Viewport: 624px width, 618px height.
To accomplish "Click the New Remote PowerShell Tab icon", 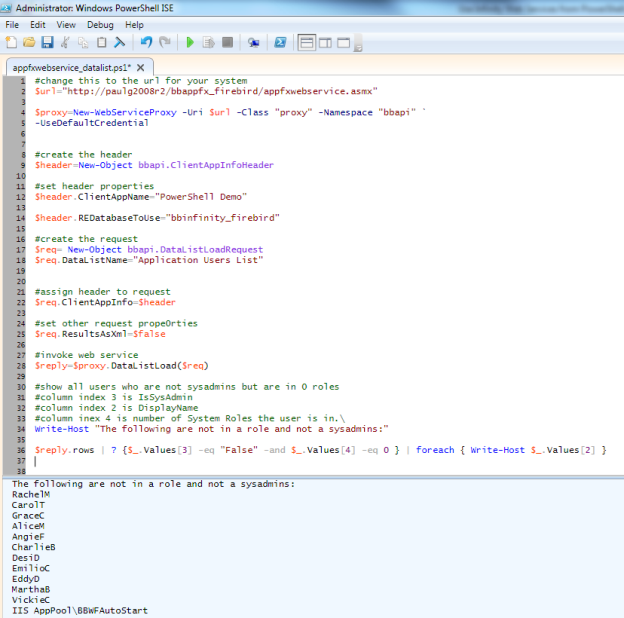I will pos(254,43).
